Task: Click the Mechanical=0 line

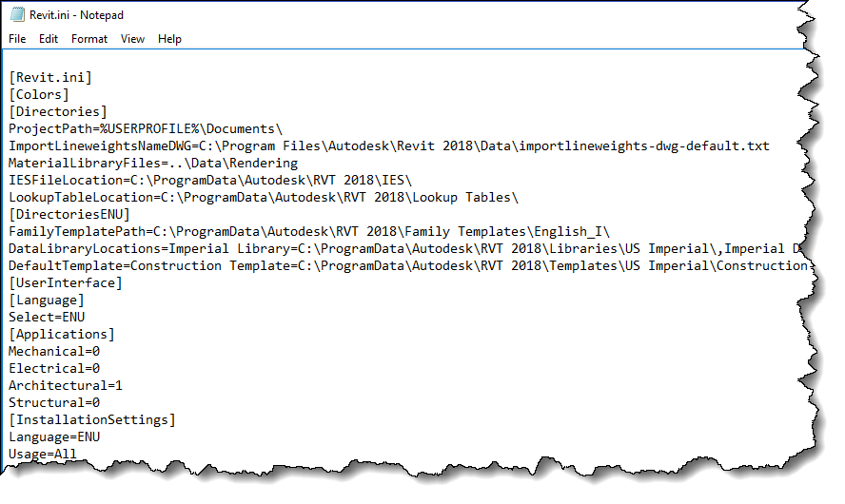Action: pos(54,352)
